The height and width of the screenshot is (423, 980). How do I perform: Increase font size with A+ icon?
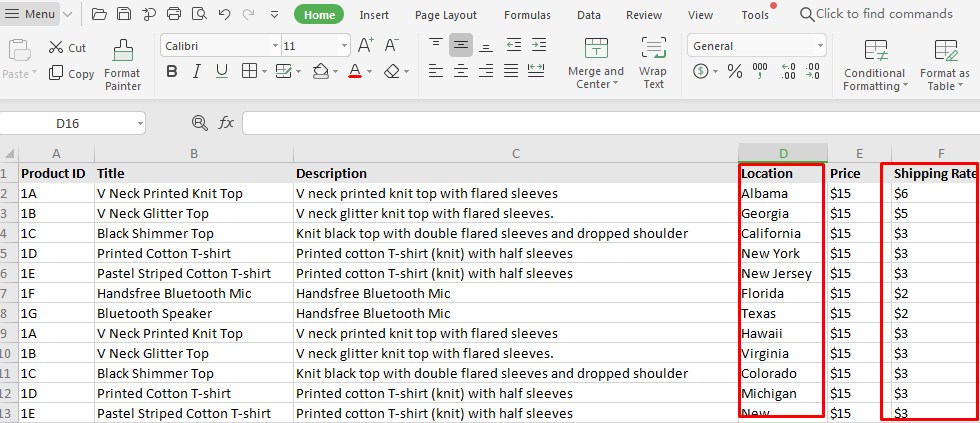tap(366, 45)
